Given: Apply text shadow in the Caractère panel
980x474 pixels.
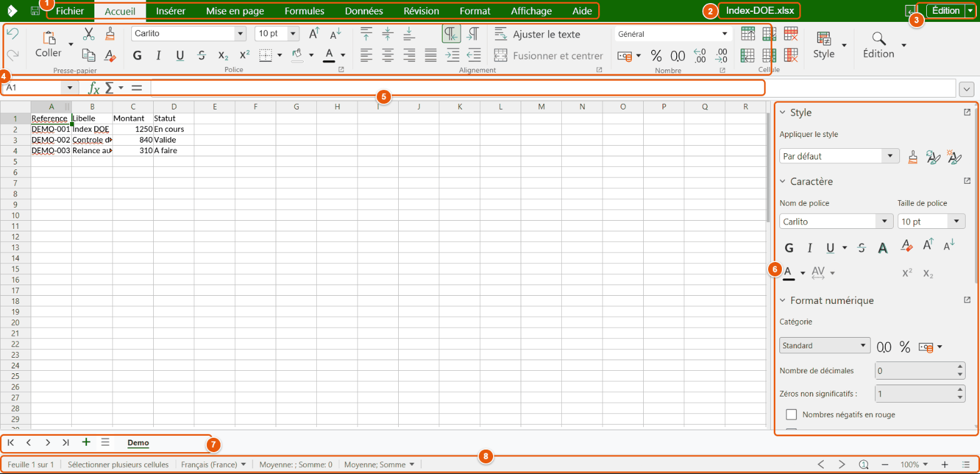Looking at the screenshot, I should click(882, 248).
